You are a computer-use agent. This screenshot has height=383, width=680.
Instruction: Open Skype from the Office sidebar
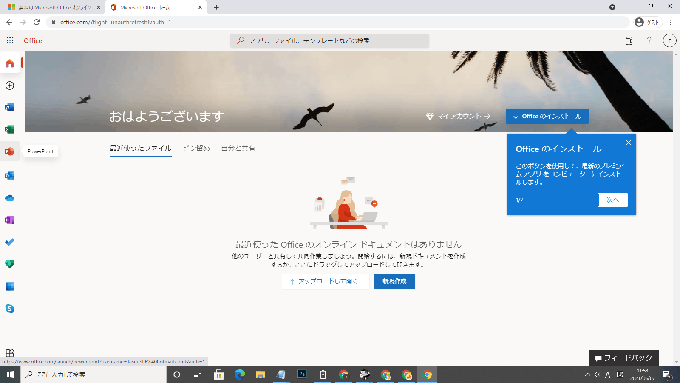tap(10, 308)
